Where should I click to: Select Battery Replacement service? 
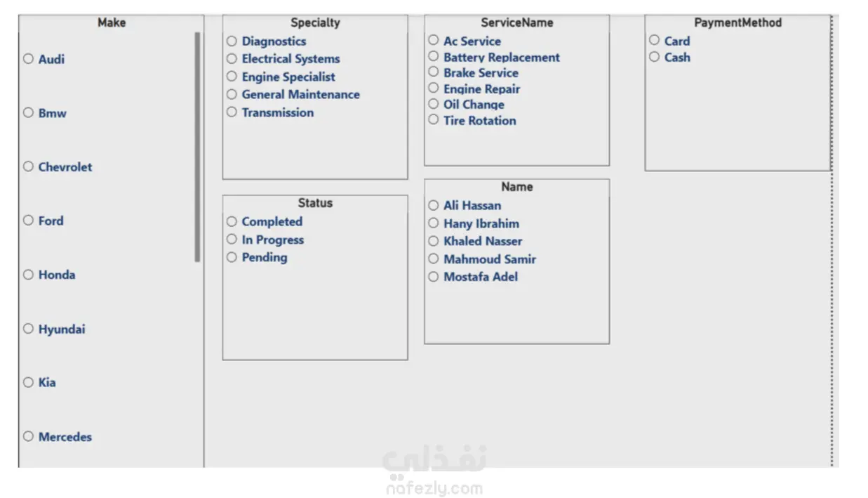434,57
